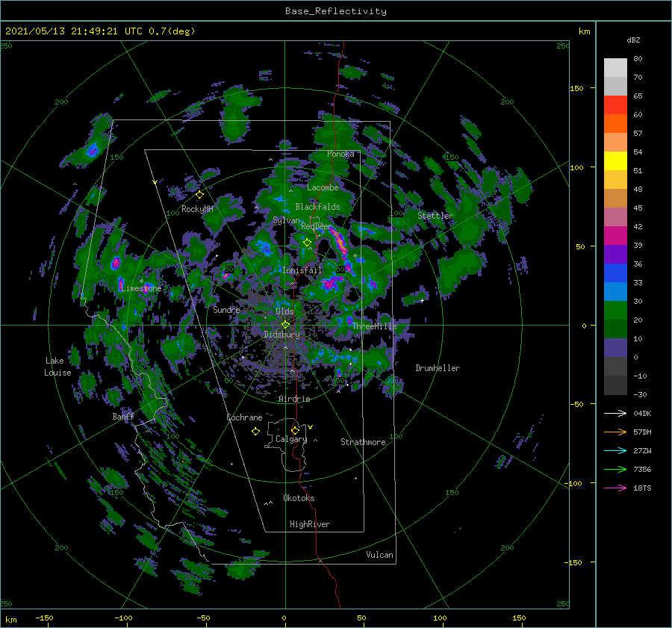
Task: Click the Didsbury city label
Action: (281, 335)
